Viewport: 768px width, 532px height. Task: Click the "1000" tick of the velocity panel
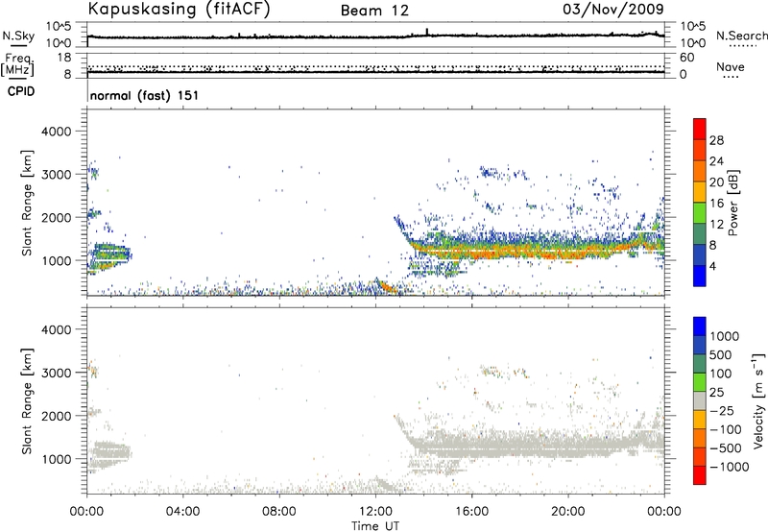tap(57, 458)
